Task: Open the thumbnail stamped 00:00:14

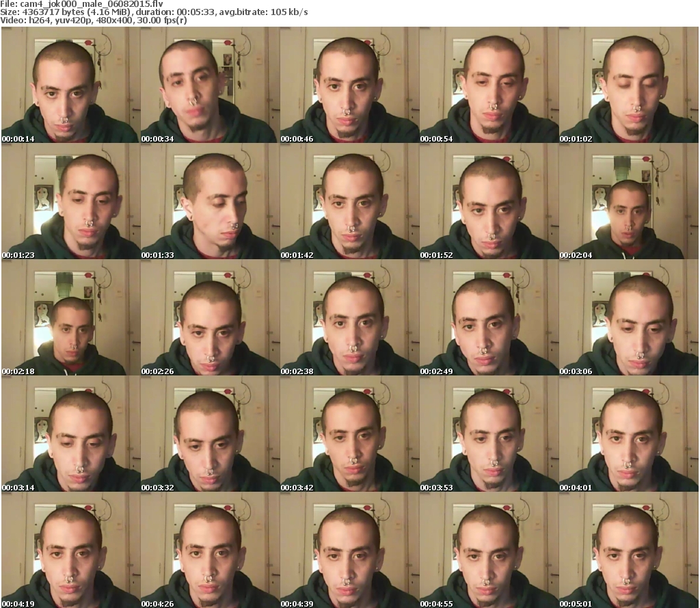Action: pyautogui.click(x=70, y=85)
